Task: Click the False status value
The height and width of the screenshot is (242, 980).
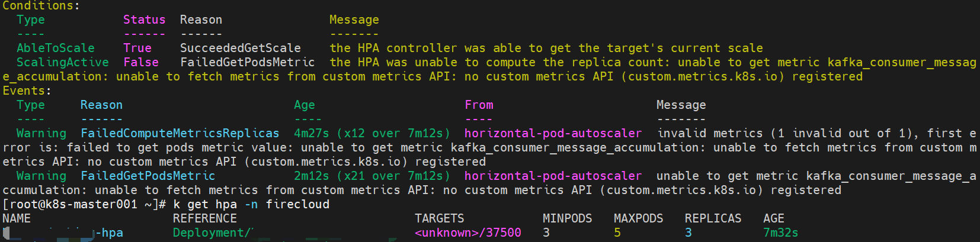Action: 140,62
